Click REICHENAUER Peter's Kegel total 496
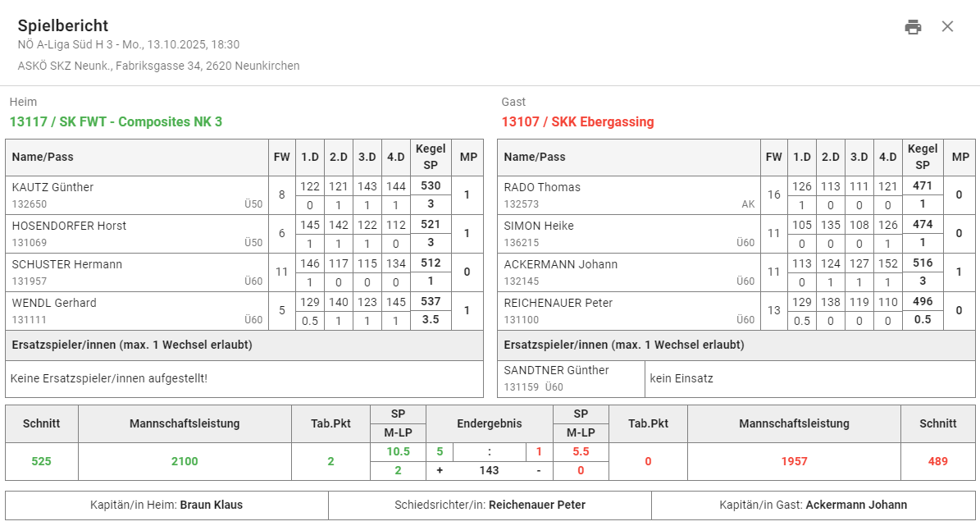This screenshot has width=980, height=526. point(923,301)
